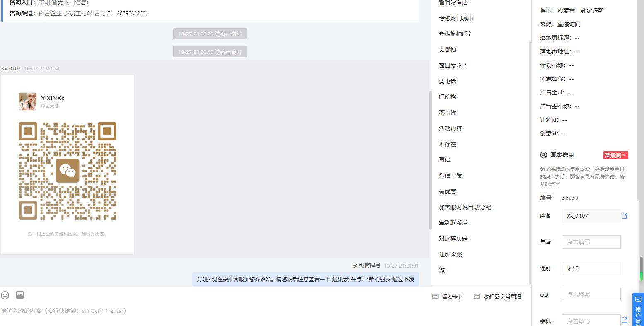Focus the message input box
644x326 pixels.
(265, 315)
